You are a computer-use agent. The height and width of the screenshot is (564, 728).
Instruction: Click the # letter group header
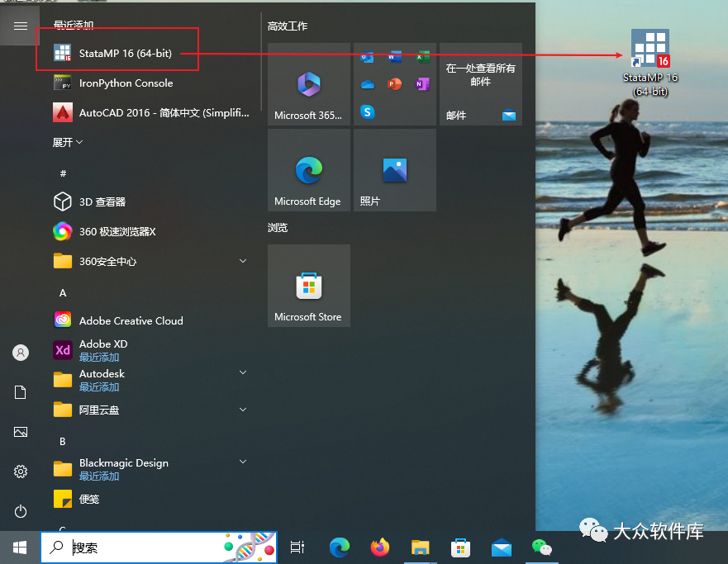pyautogui.click(x=63, y=173)
